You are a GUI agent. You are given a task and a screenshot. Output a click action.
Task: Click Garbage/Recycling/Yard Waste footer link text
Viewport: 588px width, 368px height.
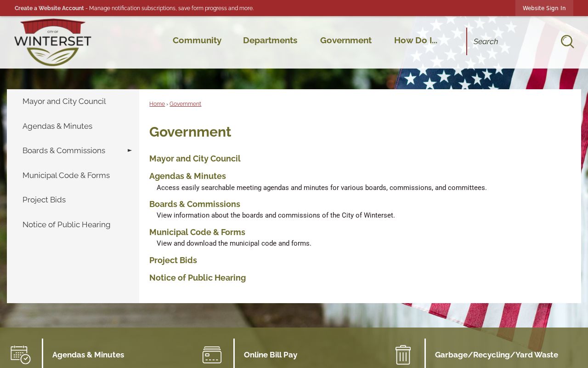497,355
